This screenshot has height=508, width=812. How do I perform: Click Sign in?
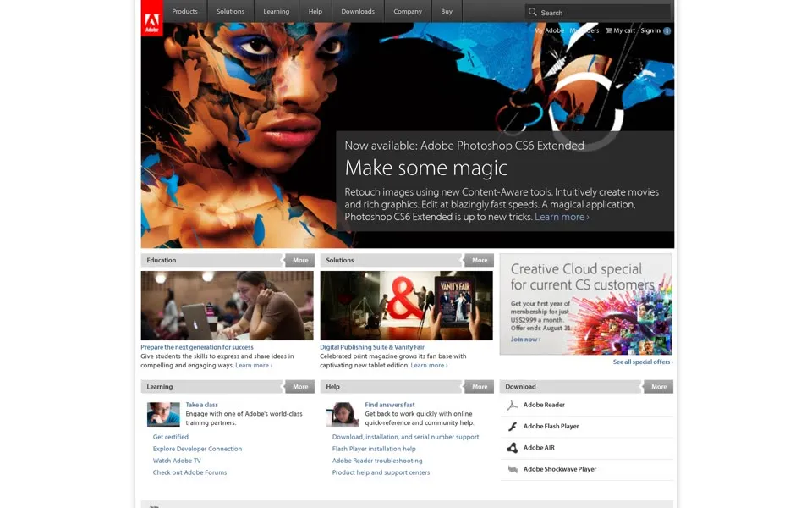650,30
